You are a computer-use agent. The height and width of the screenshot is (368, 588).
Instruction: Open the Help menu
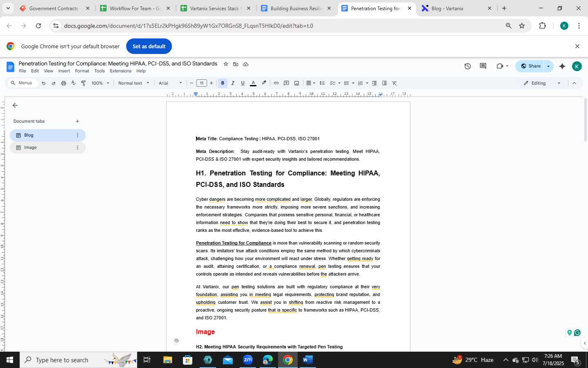coord(141,71)
